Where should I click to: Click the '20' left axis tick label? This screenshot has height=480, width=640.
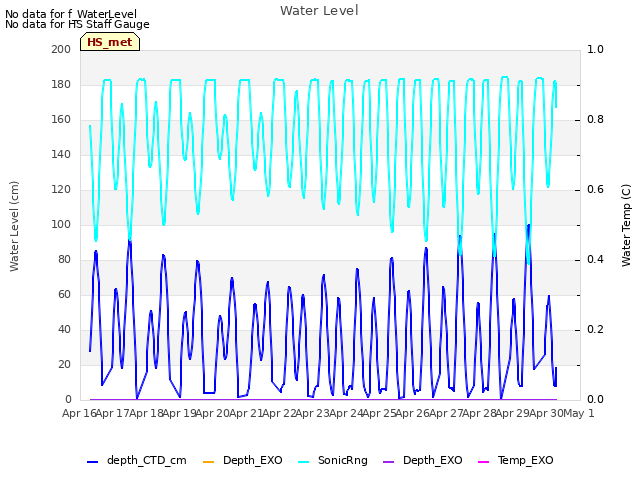(x=64, y=364)
